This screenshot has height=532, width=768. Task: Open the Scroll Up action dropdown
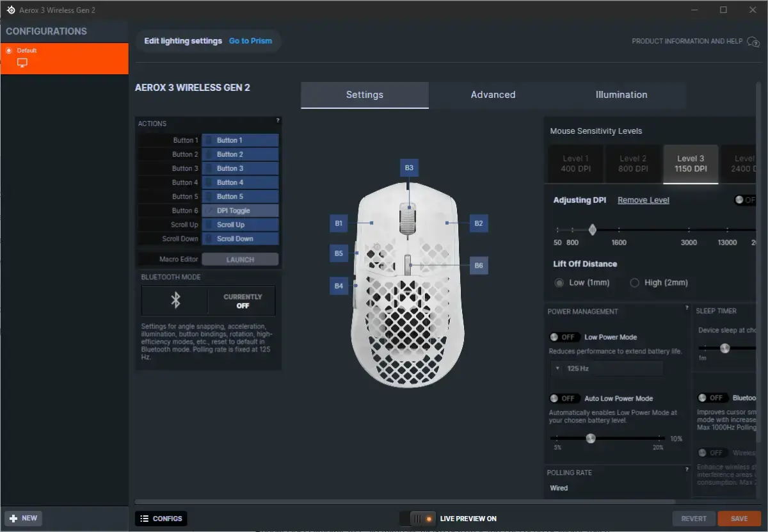pyautogui.click(x=240, y=225)
